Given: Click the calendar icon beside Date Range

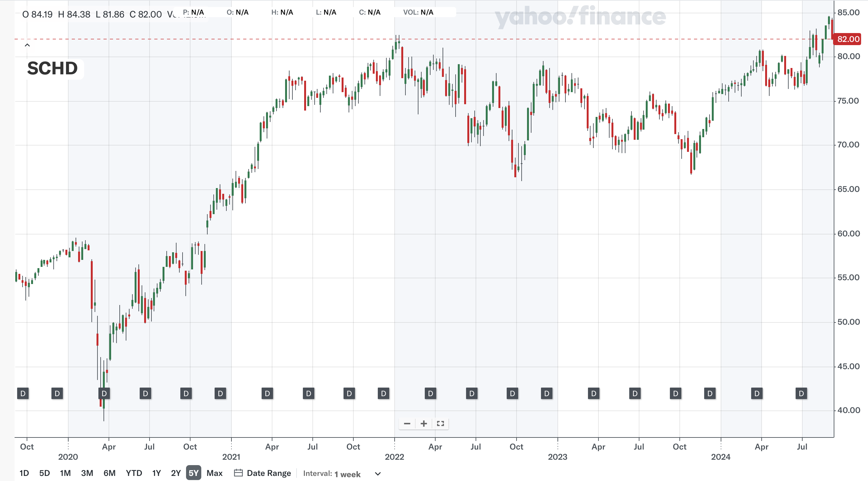Looking at the screenshot, I should 238,473.
